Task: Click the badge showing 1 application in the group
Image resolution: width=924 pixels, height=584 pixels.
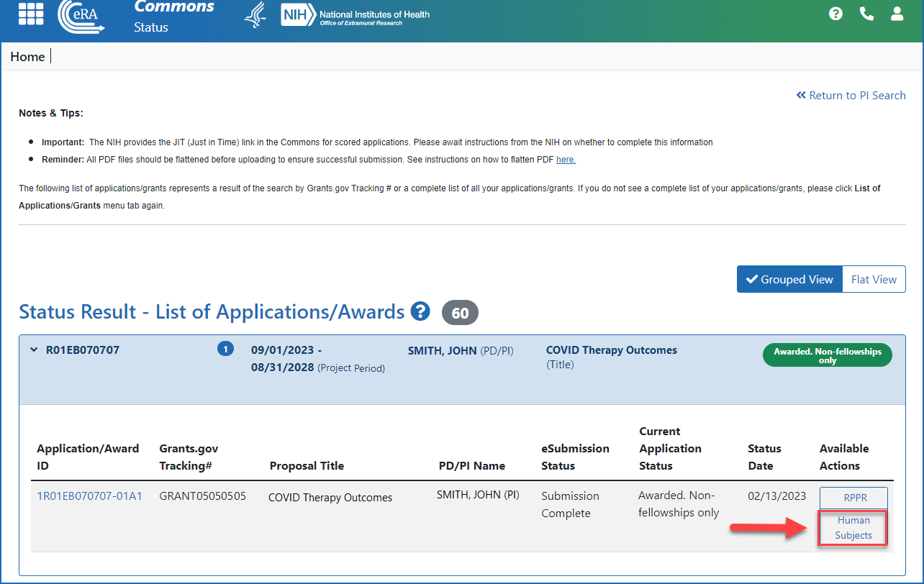Action: pos(225,350)
